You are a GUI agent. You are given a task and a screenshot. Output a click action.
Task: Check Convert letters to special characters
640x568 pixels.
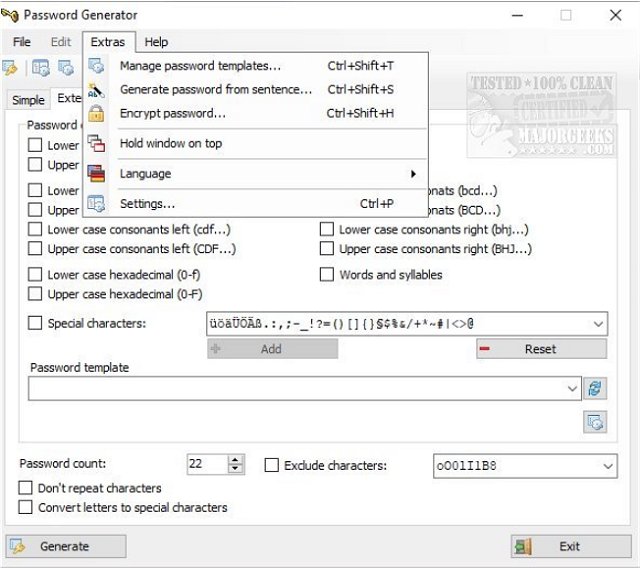25,507
